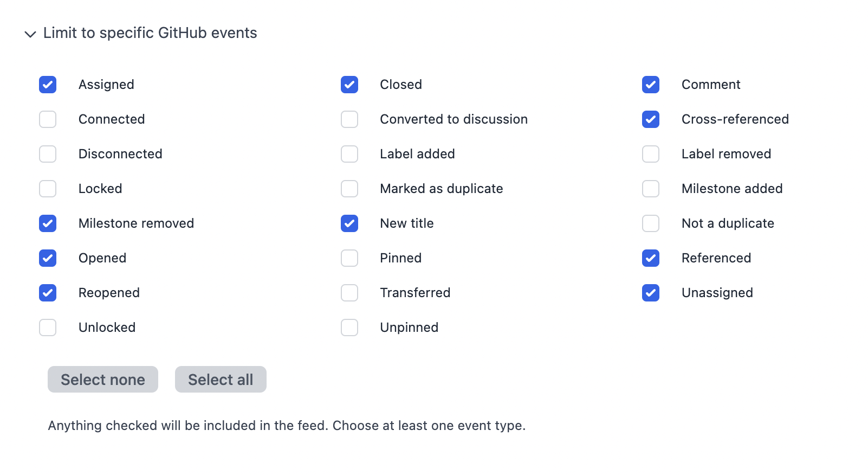The height and width of the screenshot is (475, 868).
Task: Check the Pinned event checkbox
Action: pos(349,258)
